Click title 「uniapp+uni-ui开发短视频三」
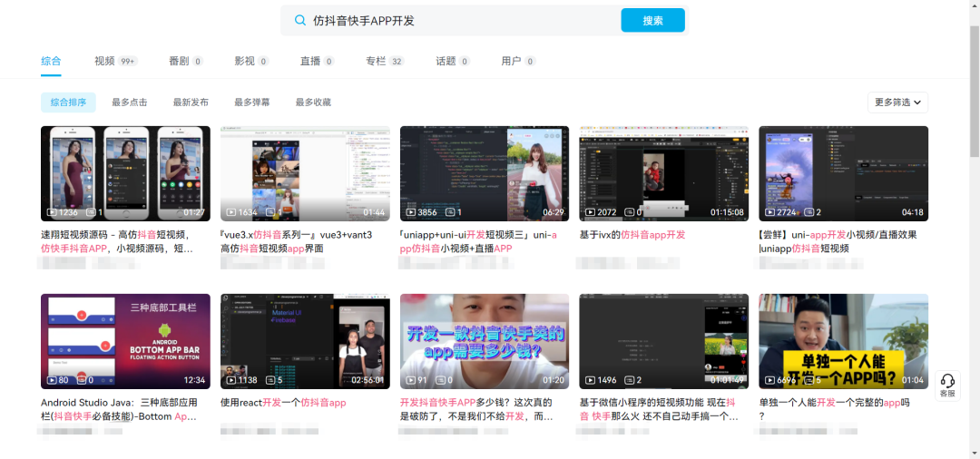This screenshot has width=980, height=459. [479, 241]
